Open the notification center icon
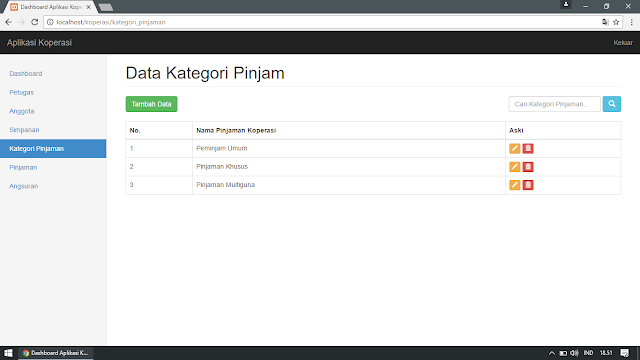 tap(624, 353)
